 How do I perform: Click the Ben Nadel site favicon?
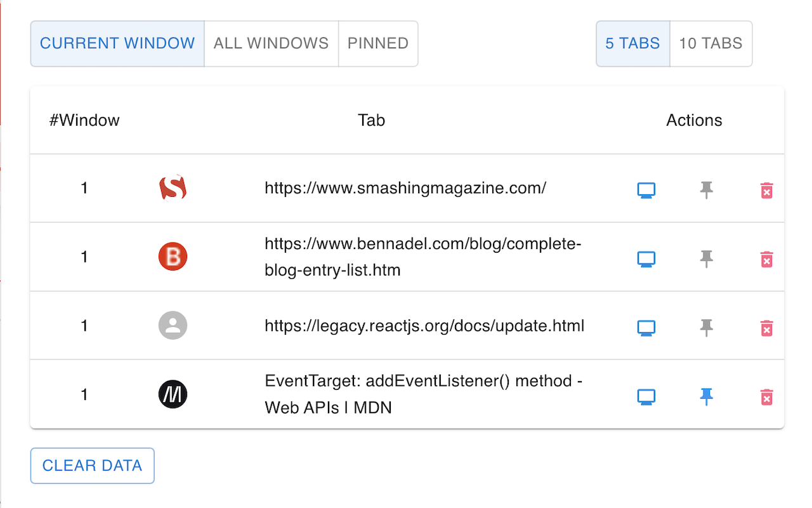[x=173, y=257]
